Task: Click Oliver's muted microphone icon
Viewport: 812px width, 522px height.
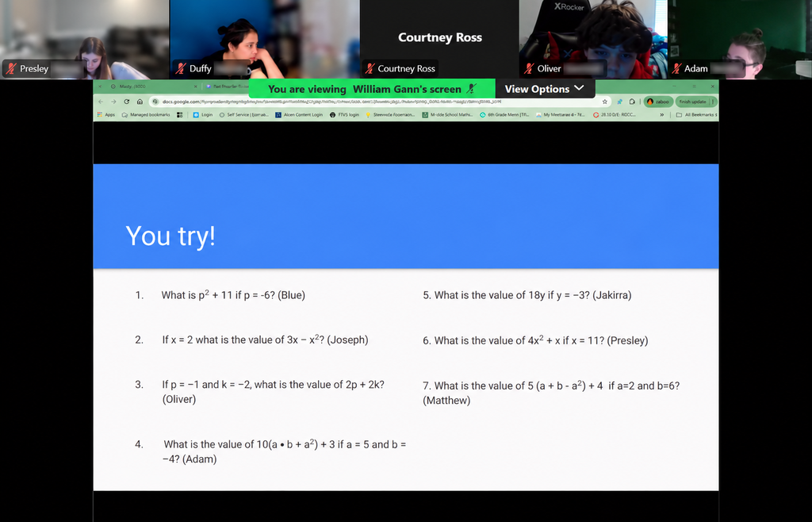Action: (x=529, y=68)
